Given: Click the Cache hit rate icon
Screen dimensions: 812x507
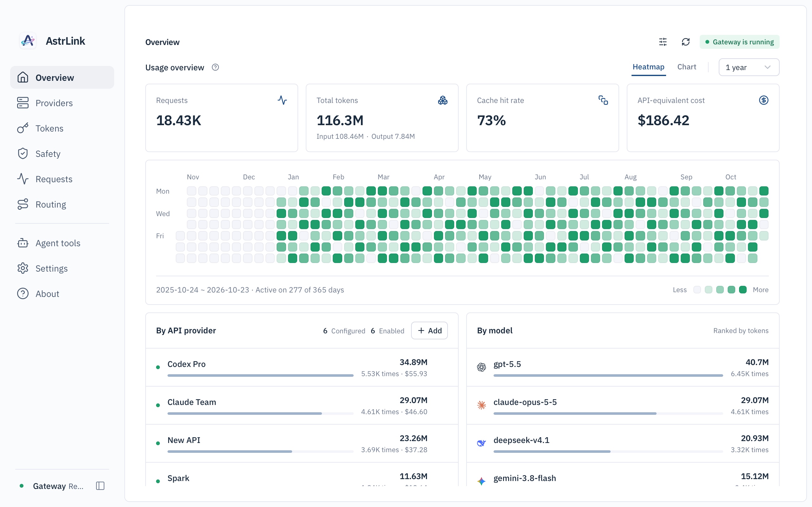Looking at the screenshot, I should coord(603,100).
